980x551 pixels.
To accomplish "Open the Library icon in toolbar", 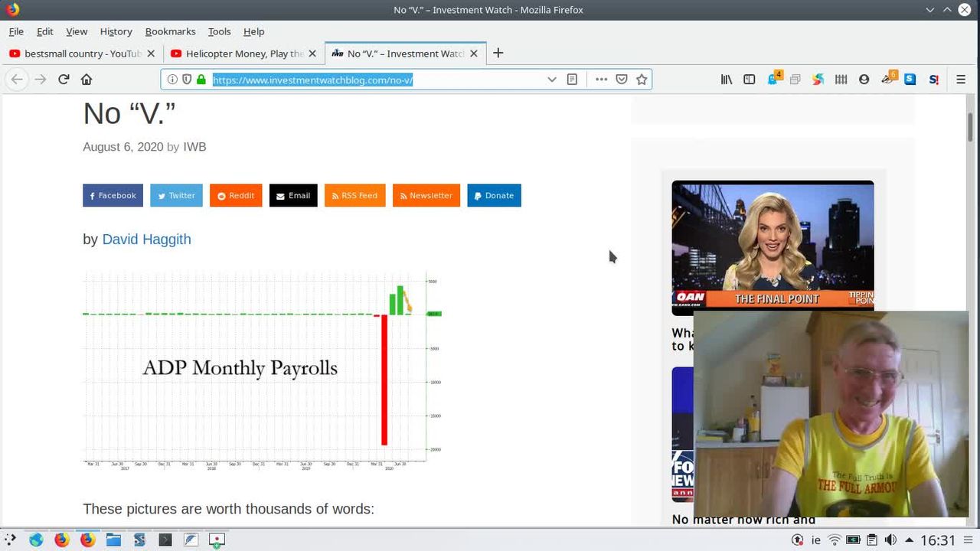I will (727, 80).
